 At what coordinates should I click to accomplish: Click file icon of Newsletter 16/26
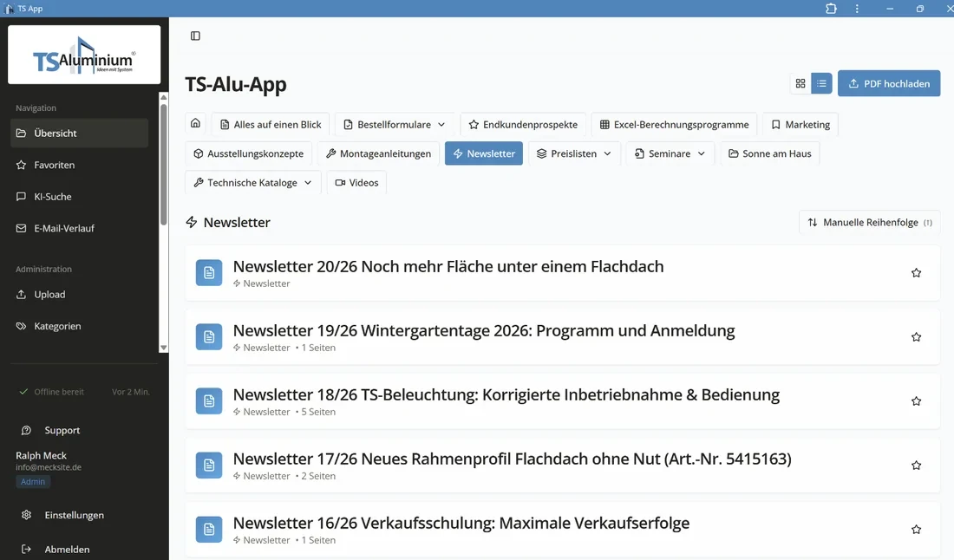point(209,529)
